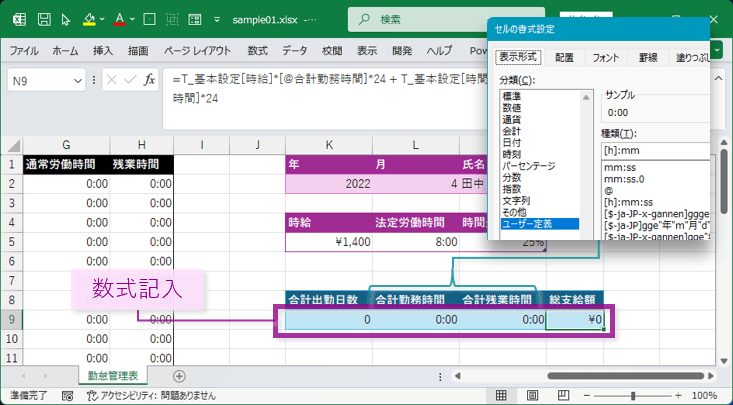The height and width of the screenshot is (405, 733).
Task: Open the フォント tab in dialog
Action: click(x=606, y=58)
